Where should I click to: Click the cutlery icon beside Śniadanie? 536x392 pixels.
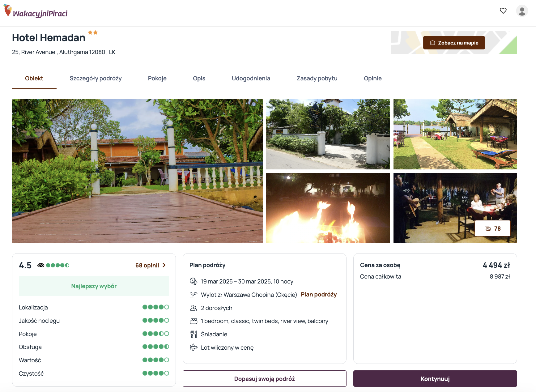coord(194,334)
